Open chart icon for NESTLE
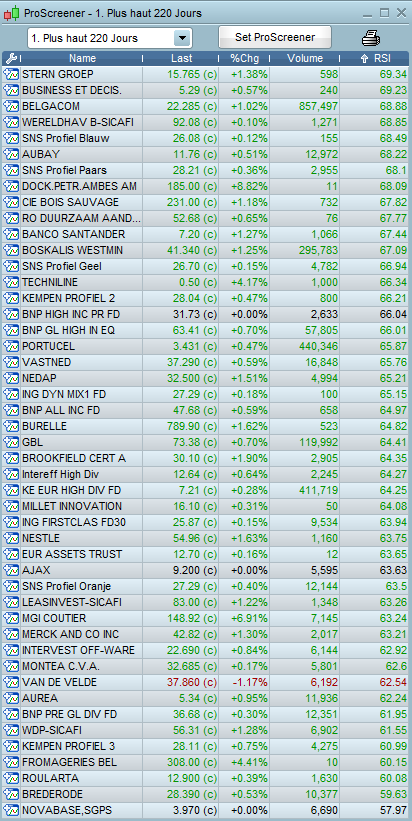Viewport: 412px width, 821px height. coord(11,538)
